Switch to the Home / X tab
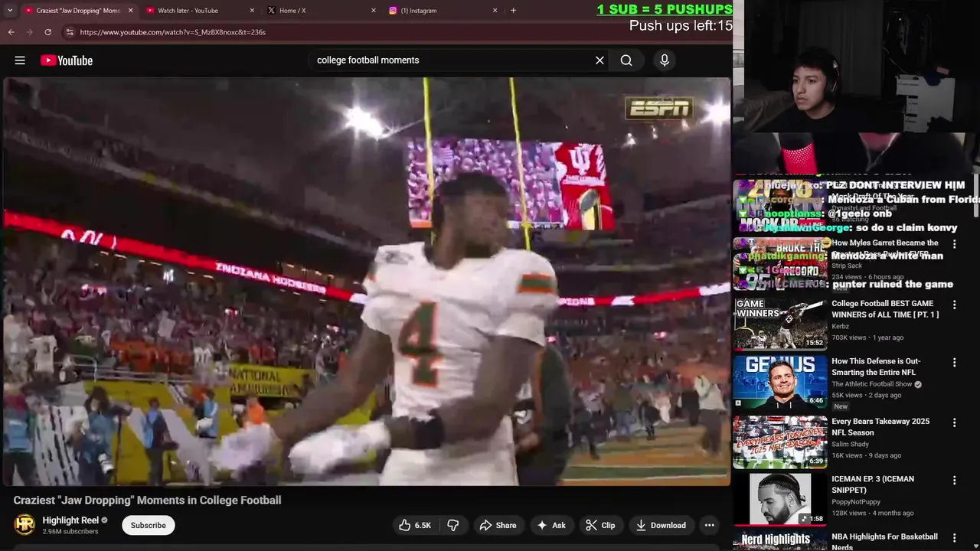This screenshot has height=551, width=980. tap(322, 11)
